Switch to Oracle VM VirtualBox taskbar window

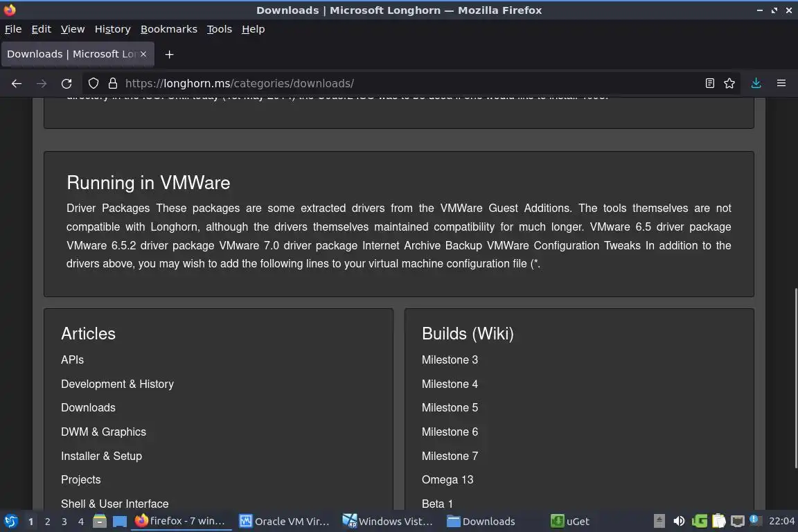pos(285,522)
